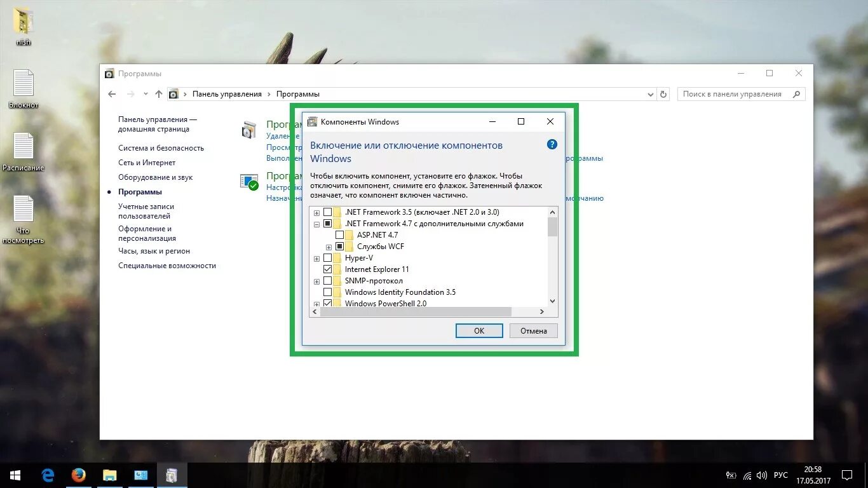Click the Программы и компоненты section icon
868x488 pixels.
pos(249,130)
